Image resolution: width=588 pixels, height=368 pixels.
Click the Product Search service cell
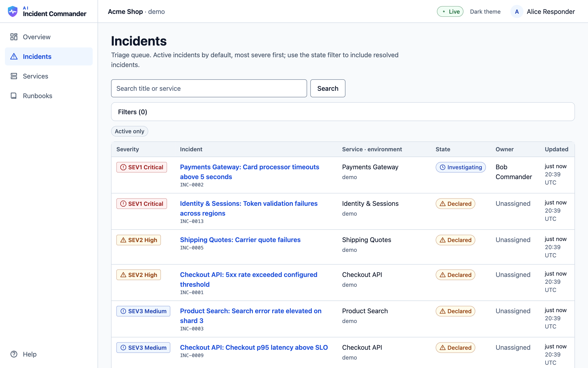click(365, 311)
